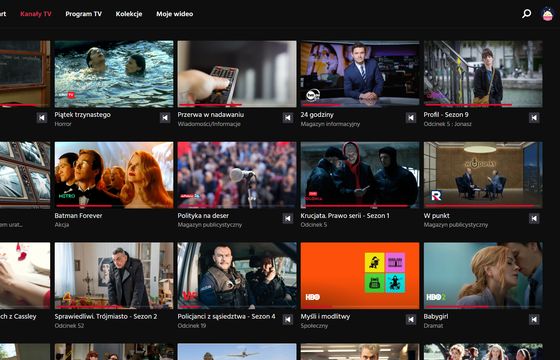Click the Myśli i modlitwy title

[x=325, y=316]
